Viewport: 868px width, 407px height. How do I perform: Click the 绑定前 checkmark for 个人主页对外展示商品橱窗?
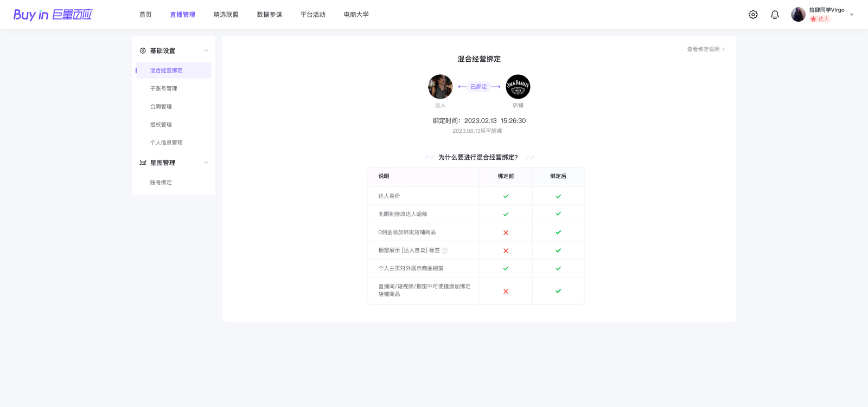506,268
